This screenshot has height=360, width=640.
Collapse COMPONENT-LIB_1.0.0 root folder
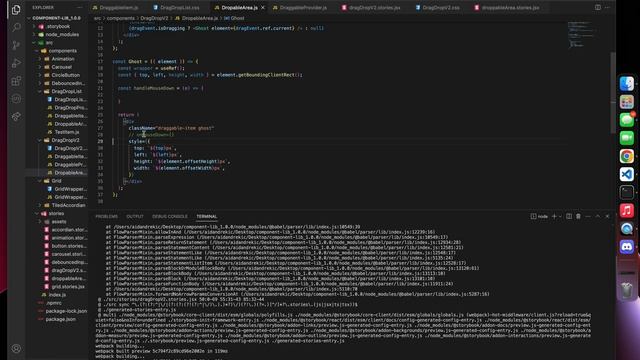[56, 18]
